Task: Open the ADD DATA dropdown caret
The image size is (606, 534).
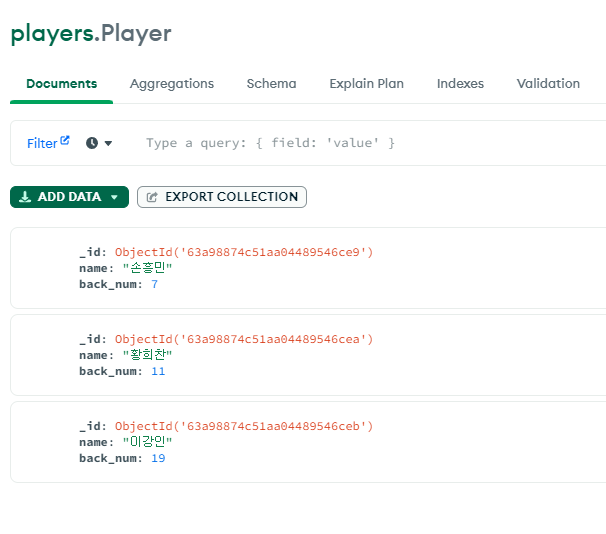Action: pyautogui.click(x=114, y=197)
